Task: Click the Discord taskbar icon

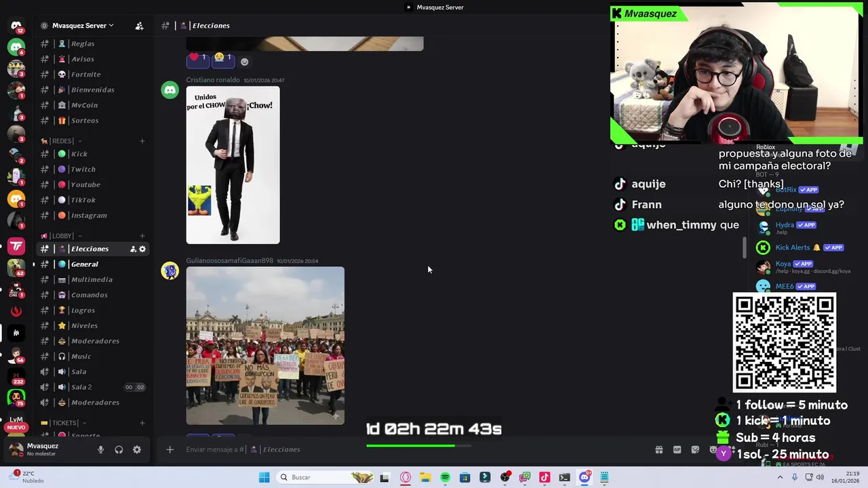Action: (585, 477)
